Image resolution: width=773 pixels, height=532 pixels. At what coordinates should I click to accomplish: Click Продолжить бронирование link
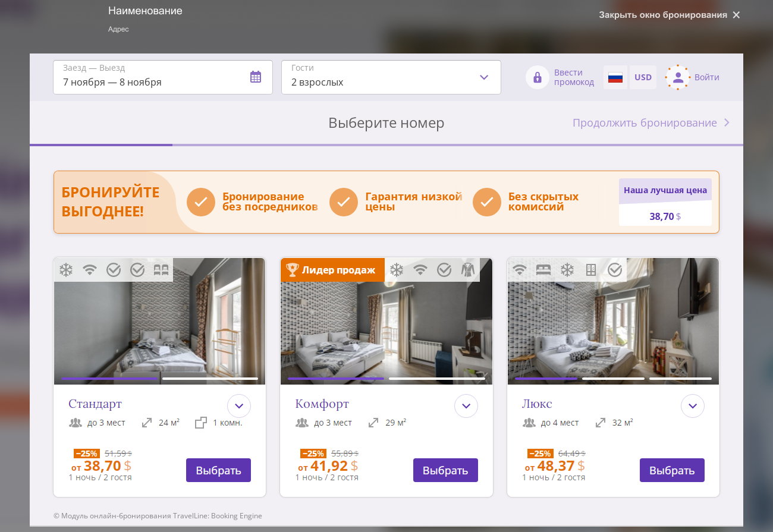click(x=651, y=123)
